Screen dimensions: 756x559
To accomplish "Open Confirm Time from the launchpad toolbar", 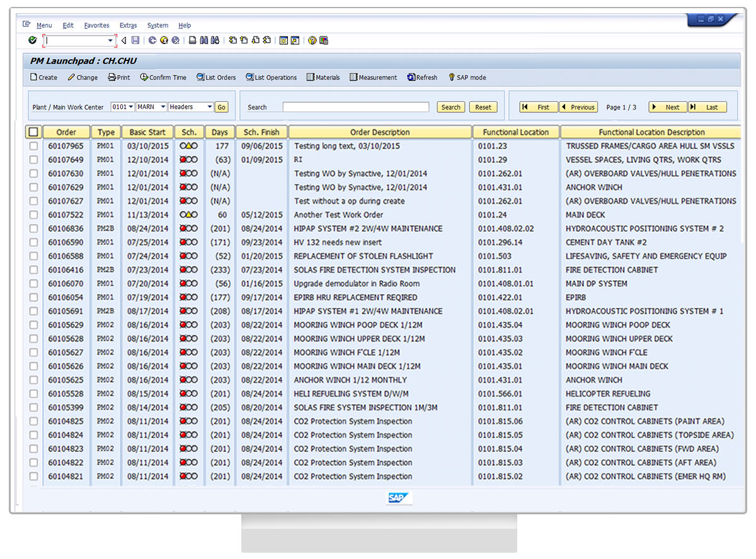I will [163, 77].
